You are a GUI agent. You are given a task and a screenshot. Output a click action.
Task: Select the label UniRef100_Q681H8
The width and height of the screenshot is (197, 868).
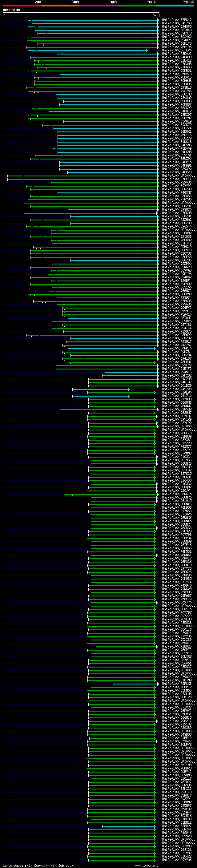(x=177, y=94)
